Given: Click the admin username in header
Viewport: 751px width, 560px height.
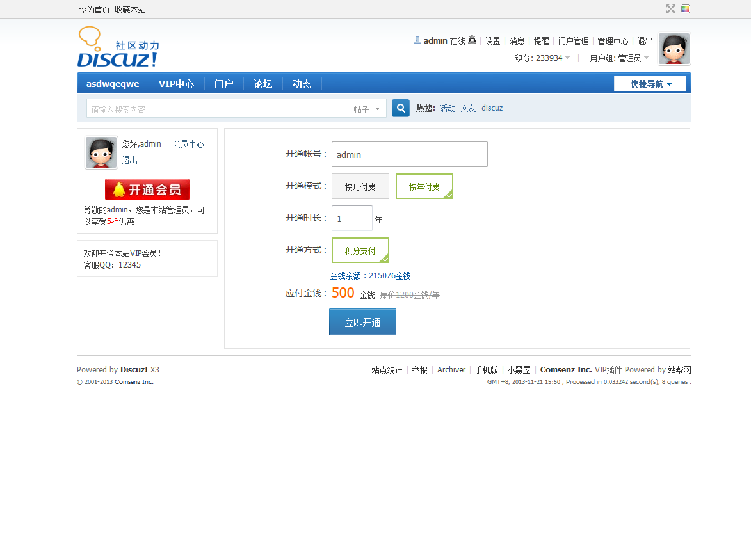Looking at the screenshot, I should pyautogui.click(x=435, y=41).
